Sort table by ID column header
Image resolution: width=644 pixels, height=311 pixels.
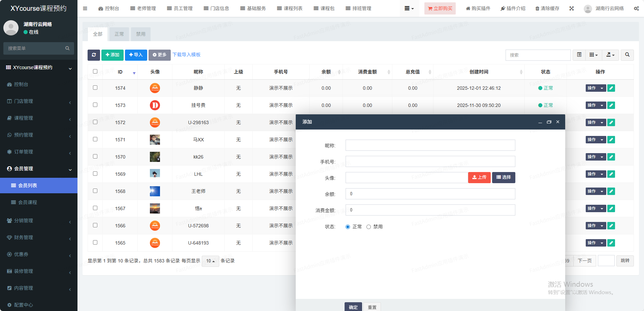(x=120, y=72)
